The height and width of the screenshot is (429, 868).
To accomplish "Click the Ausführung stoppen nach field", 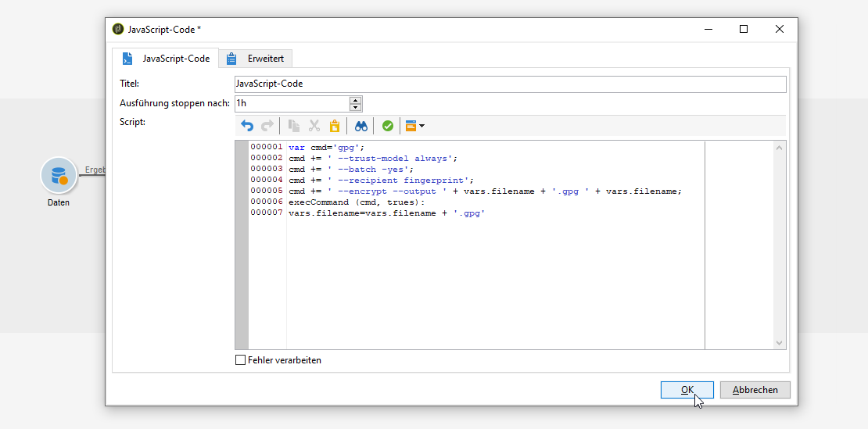I will pyautogui.click(x=292, y=103).
